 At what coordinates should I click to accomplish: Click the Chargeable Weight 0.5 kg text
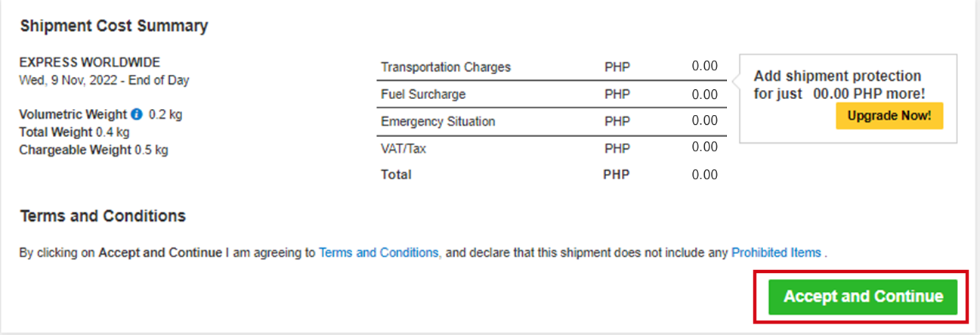[x=94, y=150]
